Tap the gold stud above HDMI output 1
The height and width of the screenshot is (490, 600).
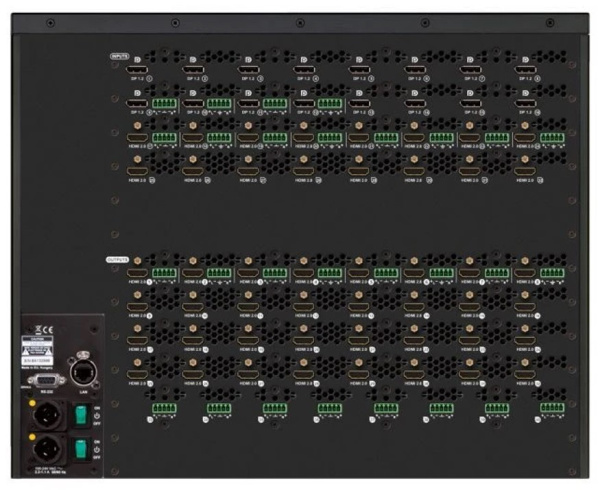[x=137, y=261]
